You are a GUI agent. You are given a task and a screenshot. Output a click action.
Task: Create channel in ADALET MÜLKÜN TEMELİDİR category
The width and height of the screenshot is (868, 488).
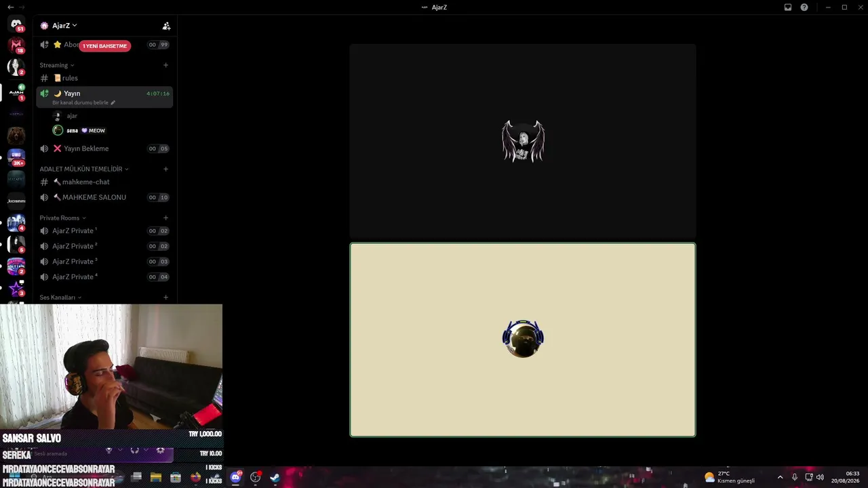click(x=166, y=169)
